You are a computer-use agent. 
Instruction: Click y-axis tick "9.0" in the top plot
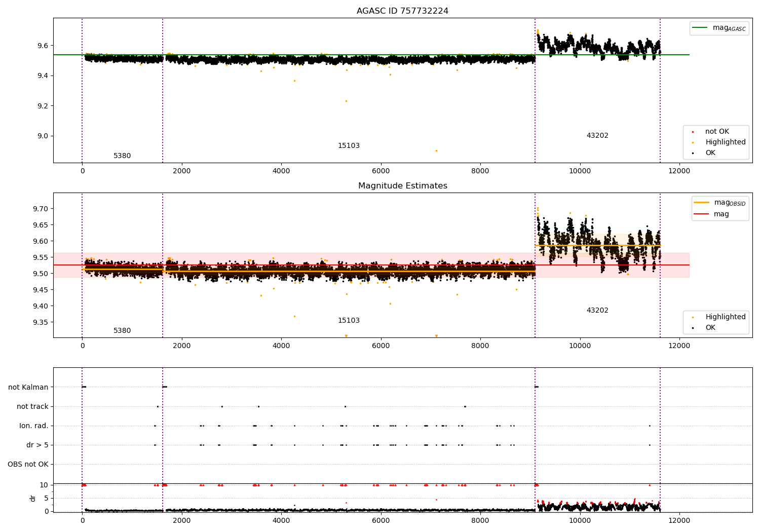coord(43,136)
